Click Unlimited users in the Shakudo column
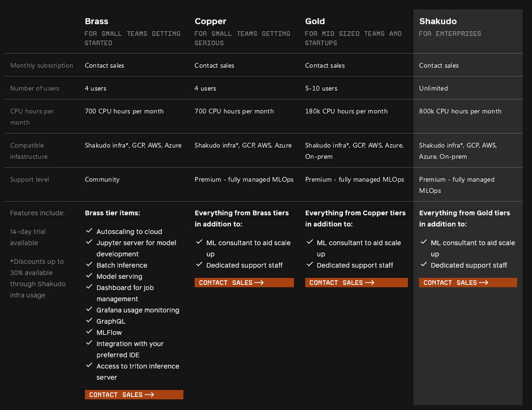 [x=433, y=88]
